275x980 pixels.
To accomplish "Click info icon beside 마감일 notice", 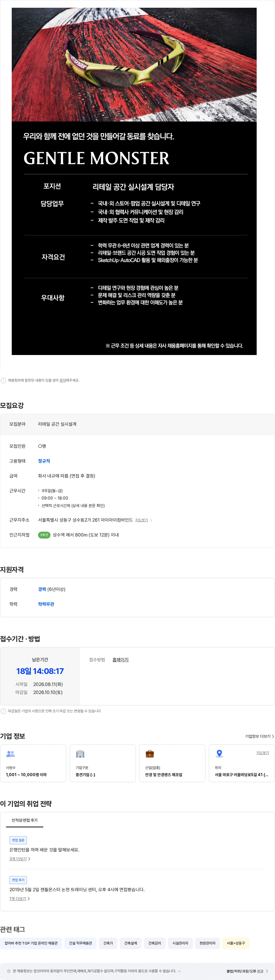I will pyautogui.click(x=3, y=711).
